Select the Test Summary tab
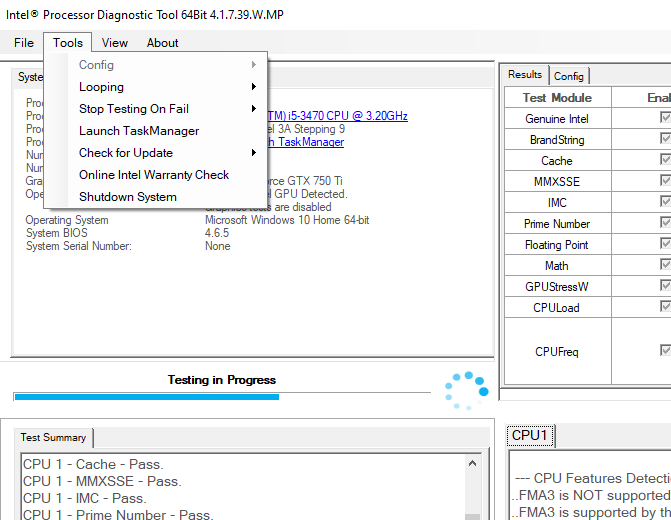671x520 pixels. (53, 437)
